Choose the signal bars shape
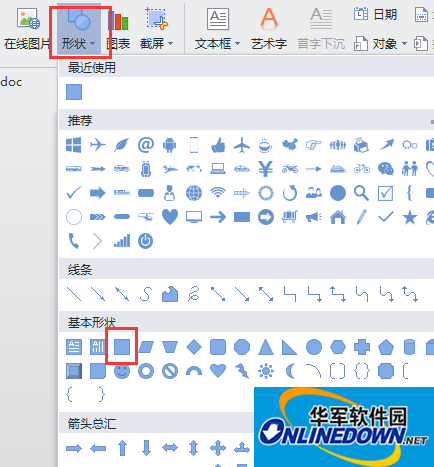 click(122, 241)
